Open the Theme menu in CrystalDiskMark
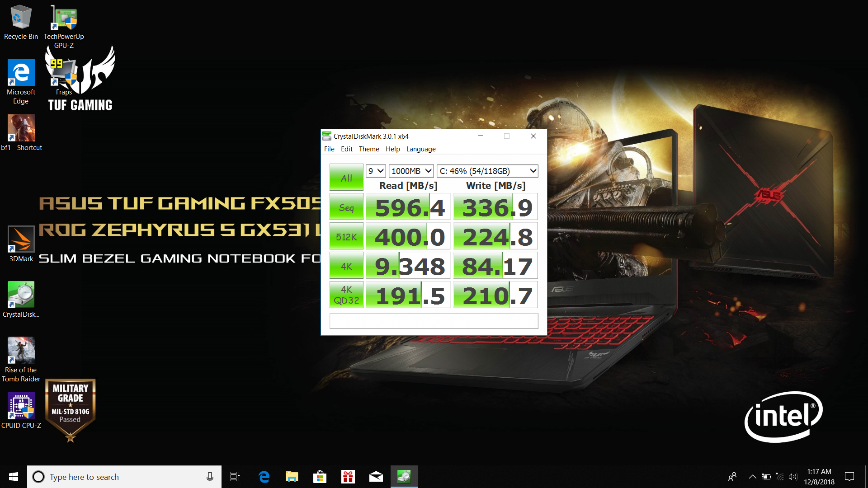The image size is (868, 488). coord(369,149)
